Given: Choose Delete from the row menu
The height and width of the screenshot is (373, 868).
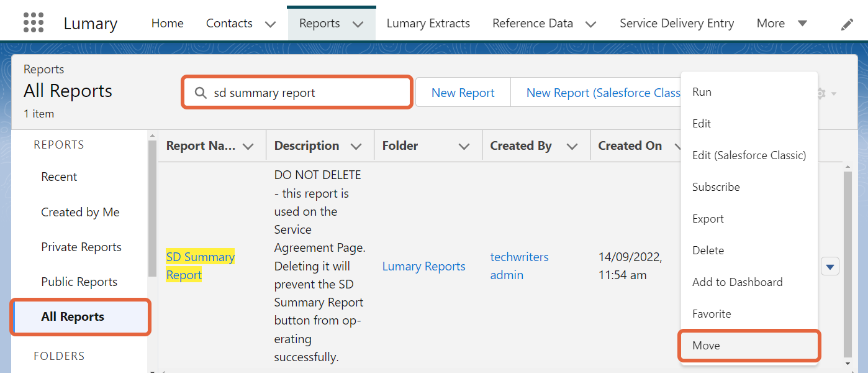Looking at the screenshot, I should (748, 251).
